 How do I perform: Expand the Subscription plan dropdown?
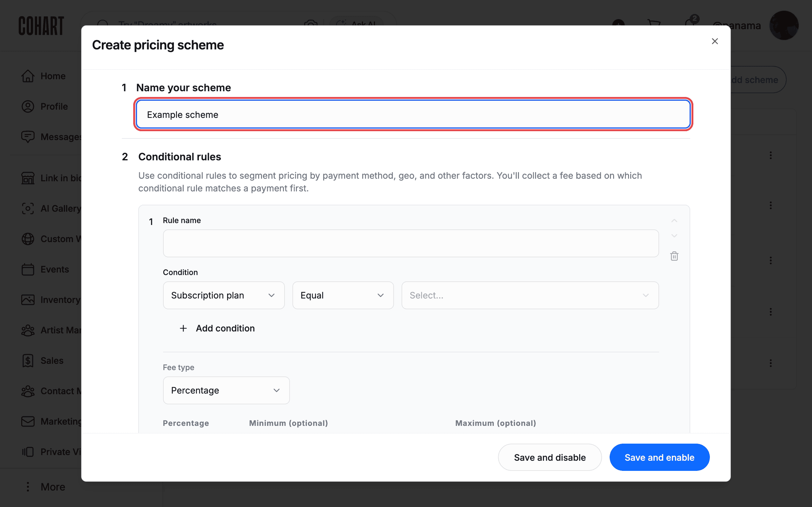tap(224, 295)
